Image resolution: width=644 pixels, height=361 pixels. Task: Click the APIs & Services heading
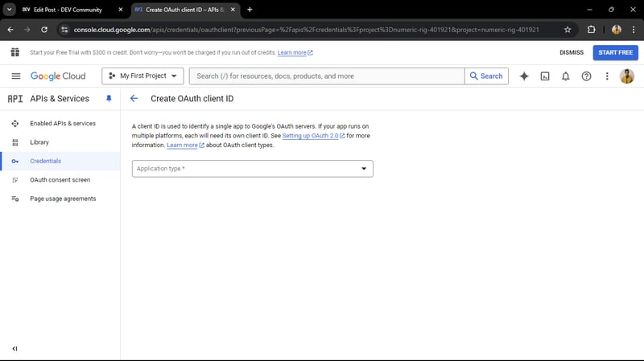coord(60,99)
